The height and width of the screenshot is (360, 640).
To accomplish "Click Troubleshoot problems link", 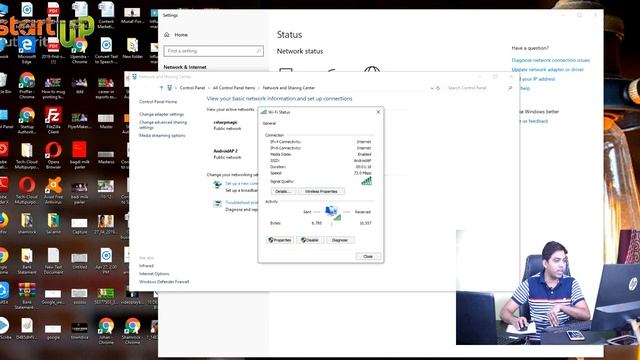I will point(242,202).
